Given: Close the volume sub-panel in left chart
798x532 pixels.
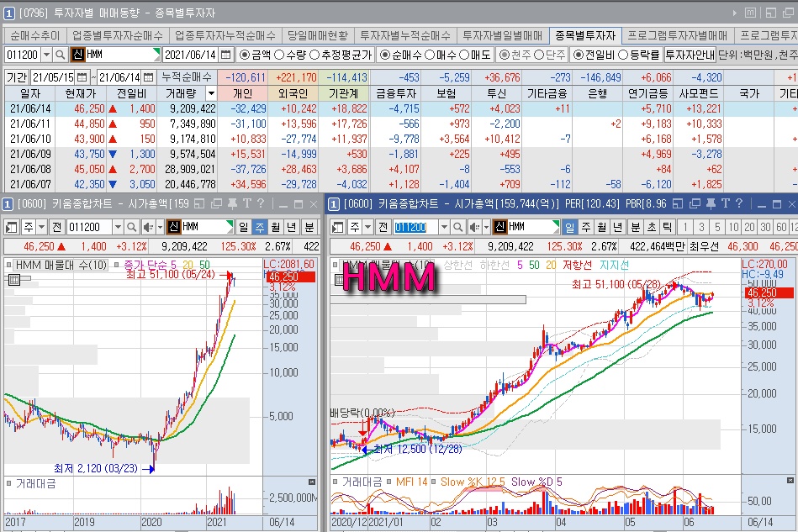Looking at the screenshot, I should click(x=312, y=482).
